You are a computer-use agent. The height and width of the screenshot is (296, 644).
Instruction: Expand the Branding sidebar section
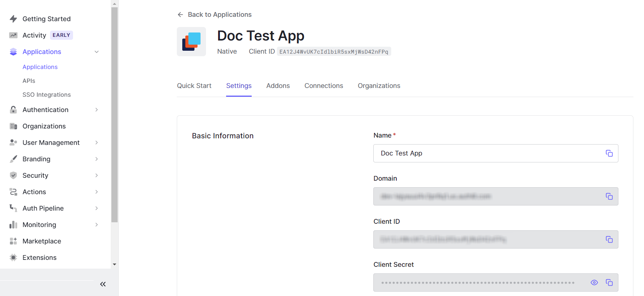tap(96, 159)
